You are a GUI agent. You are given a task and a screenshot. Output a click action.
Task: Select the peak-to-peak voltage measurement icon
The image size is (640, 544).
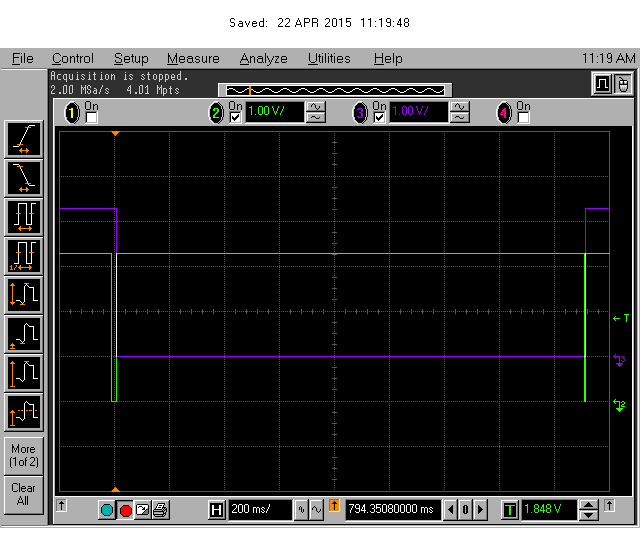pos(24,295)
